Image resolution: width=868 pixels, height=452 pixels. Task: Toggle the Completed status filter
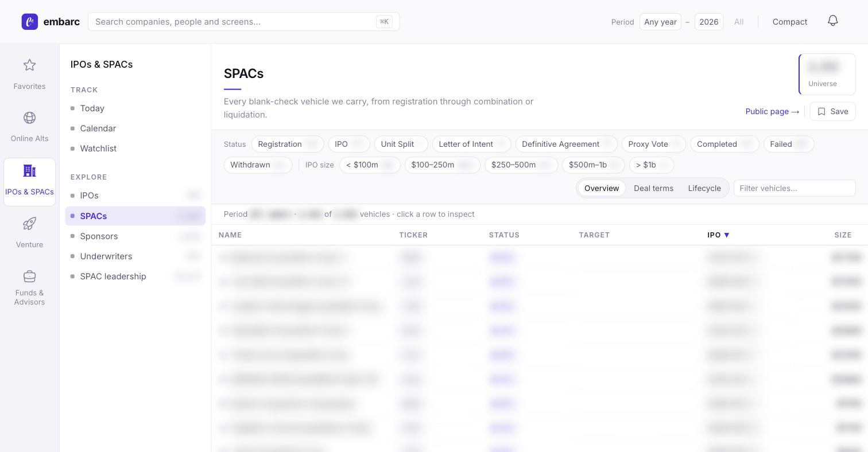pyautogui.click(x=724, y=144)
